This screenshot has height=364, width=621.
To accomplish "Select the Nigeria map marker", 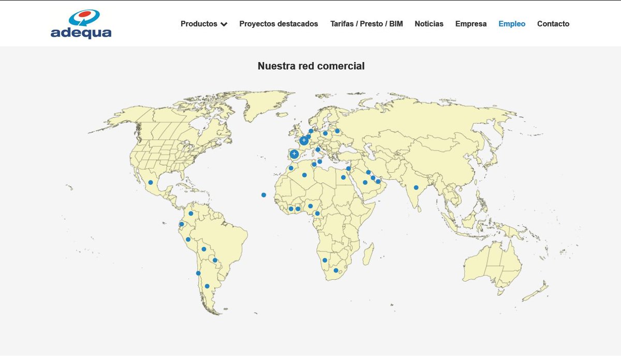I will 310,206.
